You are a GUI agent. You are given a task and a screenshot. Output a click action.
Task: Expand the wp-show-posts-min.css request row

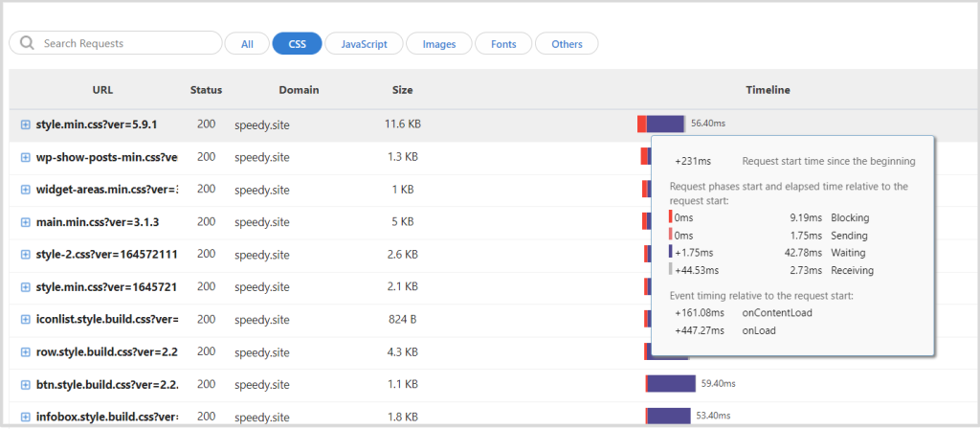[x=26, y=157]
